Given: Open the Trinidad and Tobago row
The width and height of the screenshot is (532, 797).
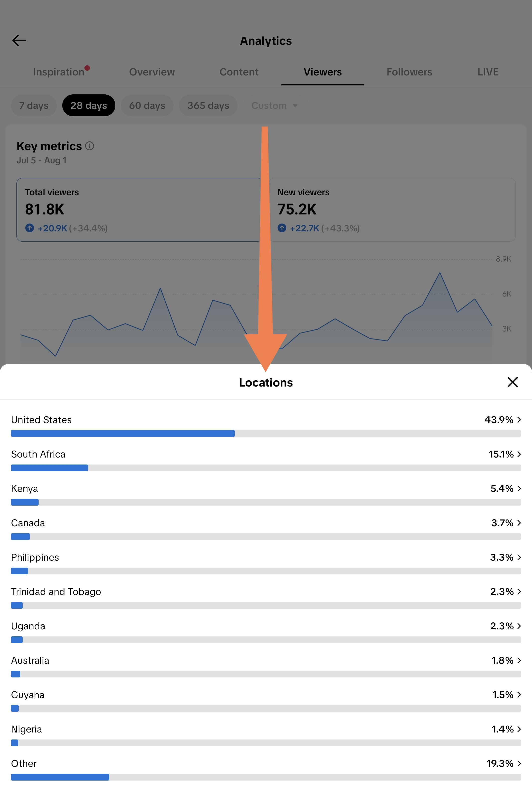Looking at the screenshot, I should pyautogui.click(x=266, y=598).
